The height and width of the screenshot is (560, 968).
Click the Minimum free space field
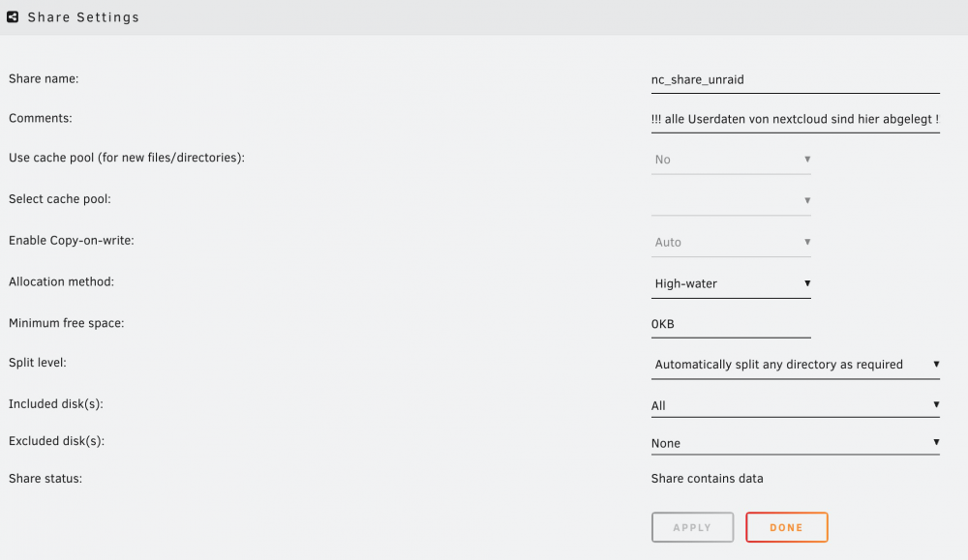point(731,324)
